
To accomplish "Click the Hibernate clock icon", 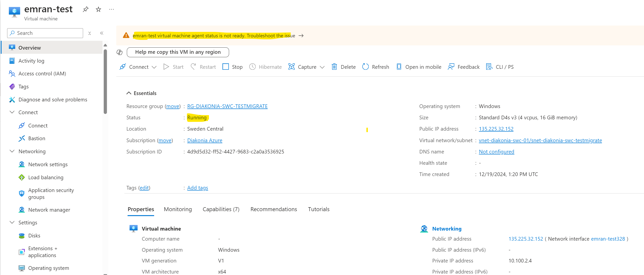I will tap(252, 67).
